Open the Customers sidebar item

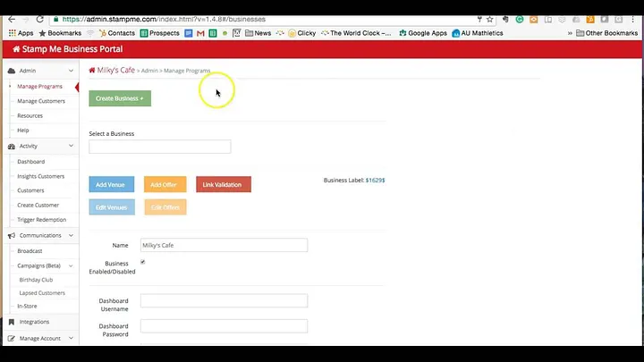(30, 190)
